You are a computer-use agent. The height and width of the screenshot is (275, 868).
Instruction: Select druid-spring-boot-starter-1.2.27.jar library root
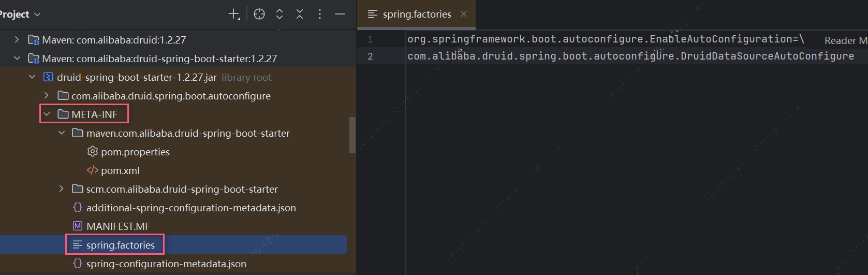click(137, 77)
